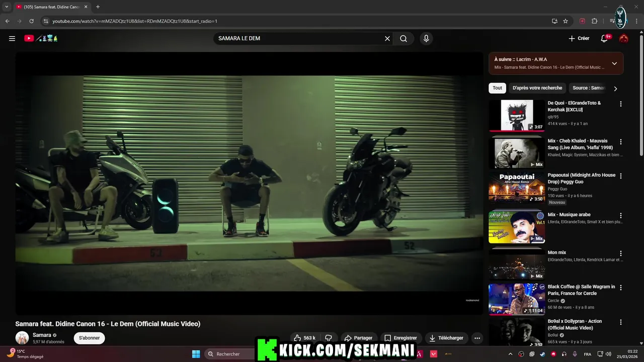The width and height of the screenshot is (644, 362).
Task: Open the Windows Start menu
Action: (196, 354)
